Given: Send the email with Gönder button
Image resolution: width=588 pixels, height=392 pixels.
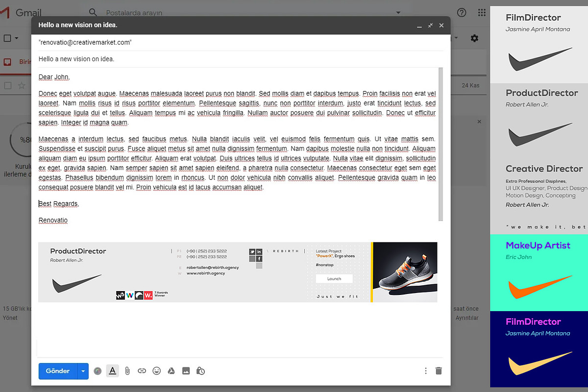Looking at the screenshot, I should [x=58, y=371].
